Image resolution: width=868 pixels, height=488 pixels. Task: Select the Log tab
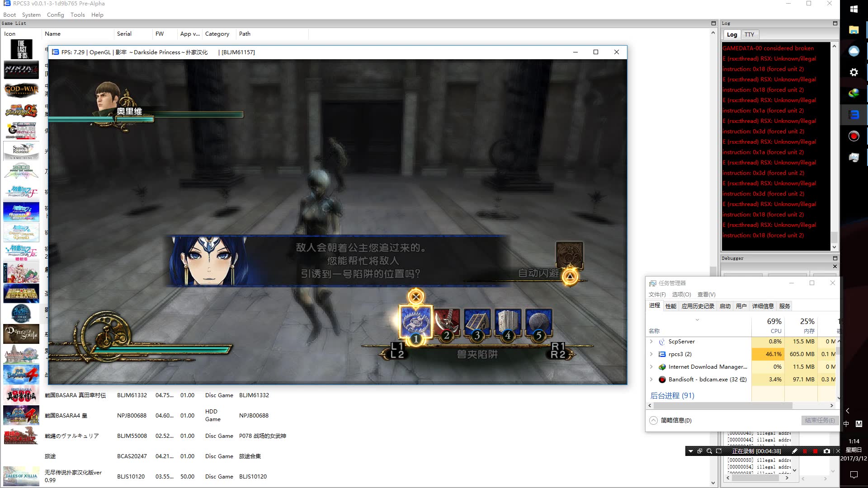[732, 34]
